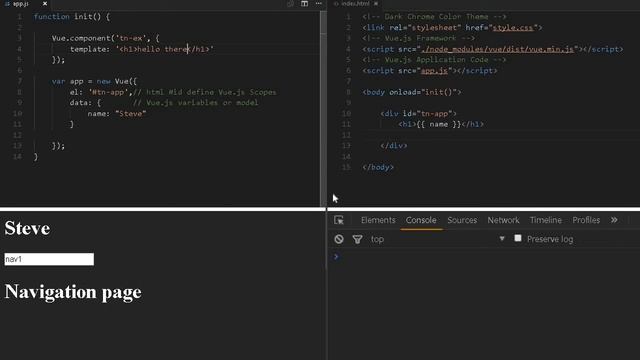Click the nav1 text input field
Viewport: 640px width, 360px height.
(x=49, y=259)
